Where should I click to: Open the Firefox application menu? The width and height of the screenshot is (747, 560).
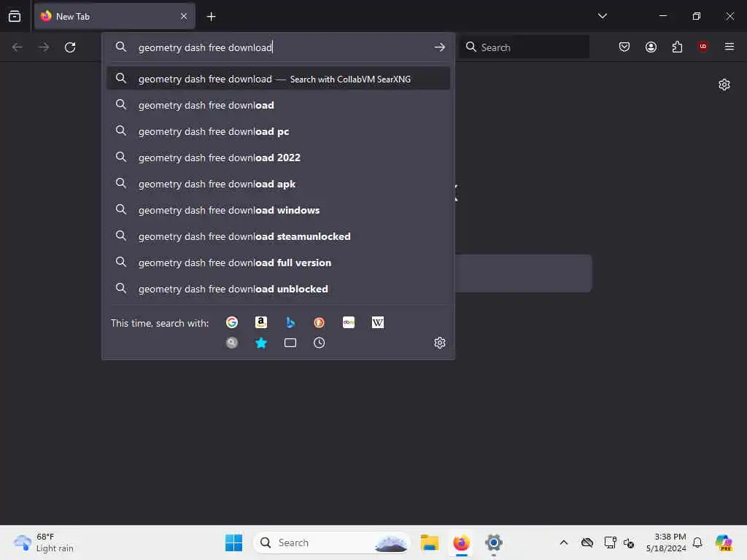tap(729, 47)
